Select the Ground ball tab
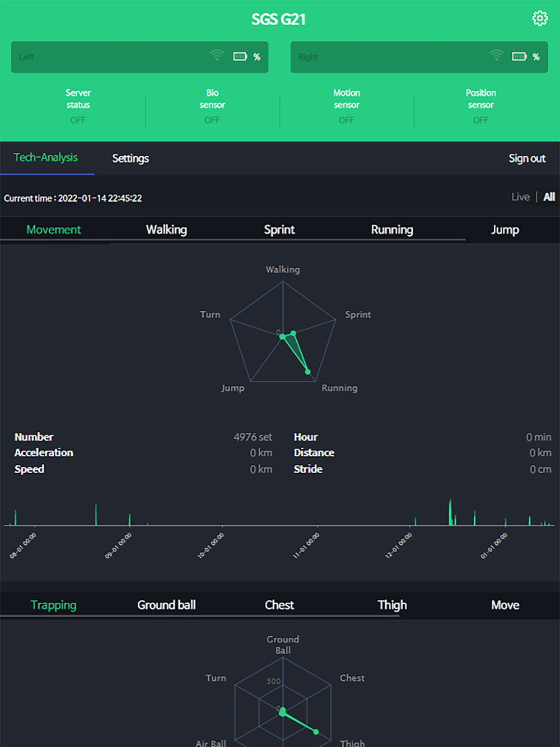 click(166, 605)
